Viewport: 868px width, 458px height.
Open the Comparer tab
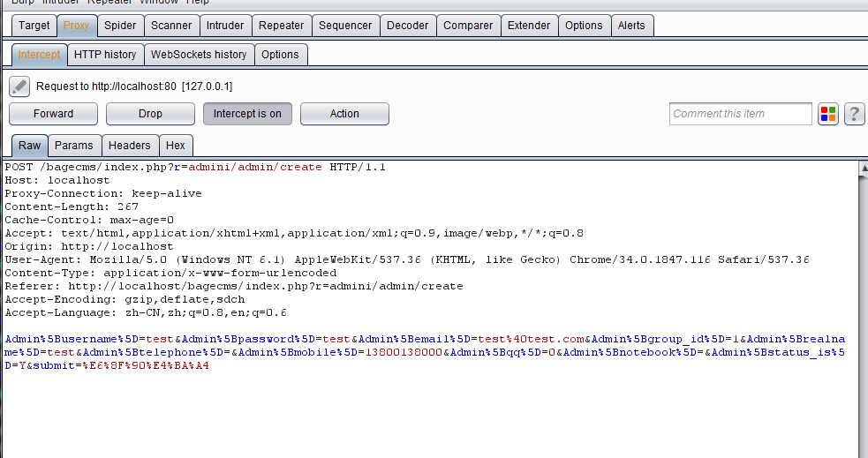pyautogui.click(x=468, y=26)
